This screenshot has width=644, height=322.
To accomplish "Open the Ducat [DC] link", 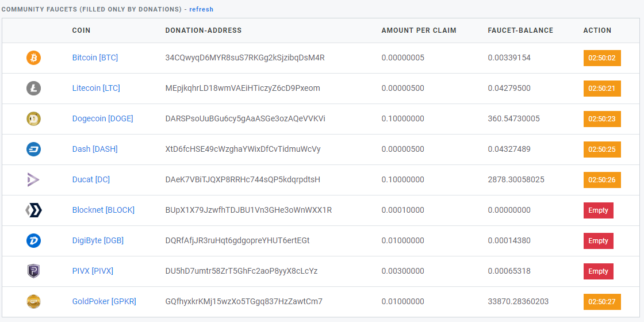I will click(91, 179).
